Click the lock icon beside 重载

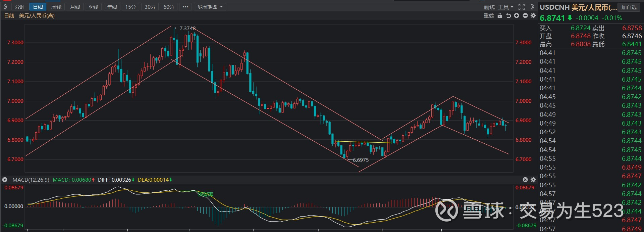tap(500, 16)
